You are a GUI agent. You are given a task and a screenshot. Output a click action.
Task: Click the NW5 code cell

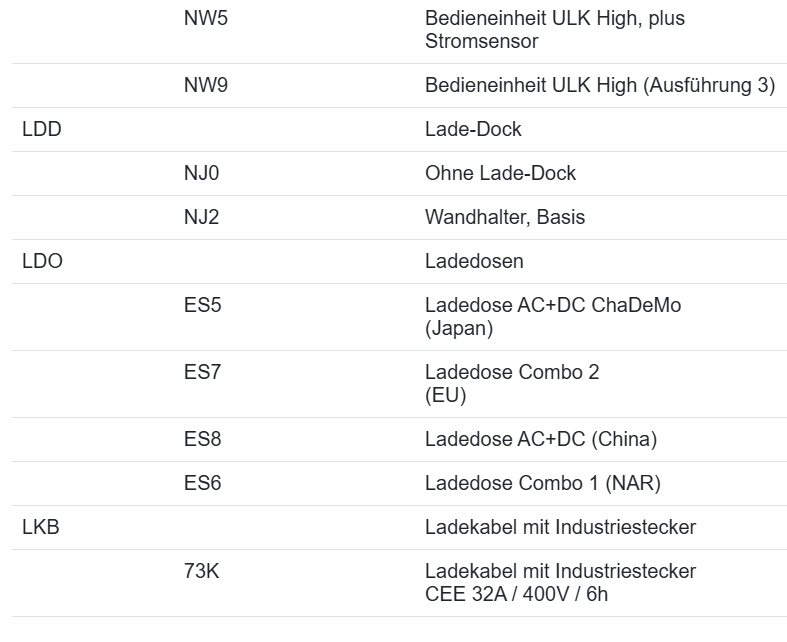click(206, 19)
